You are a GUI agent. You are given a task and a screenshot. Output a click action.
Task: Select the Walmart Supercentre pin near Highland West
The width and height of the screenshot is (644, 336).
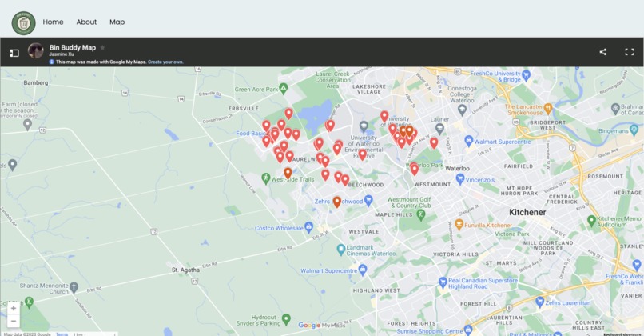click(362, 270)
